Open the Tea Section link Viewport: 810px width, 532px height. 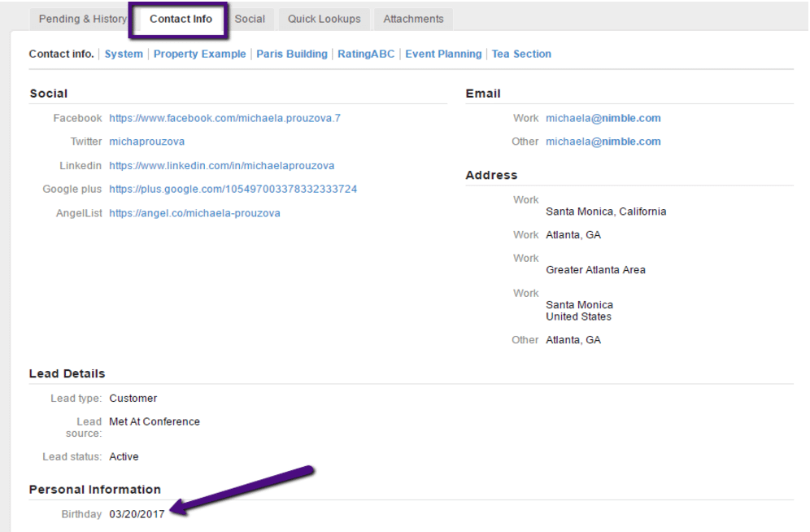point(521,54)
